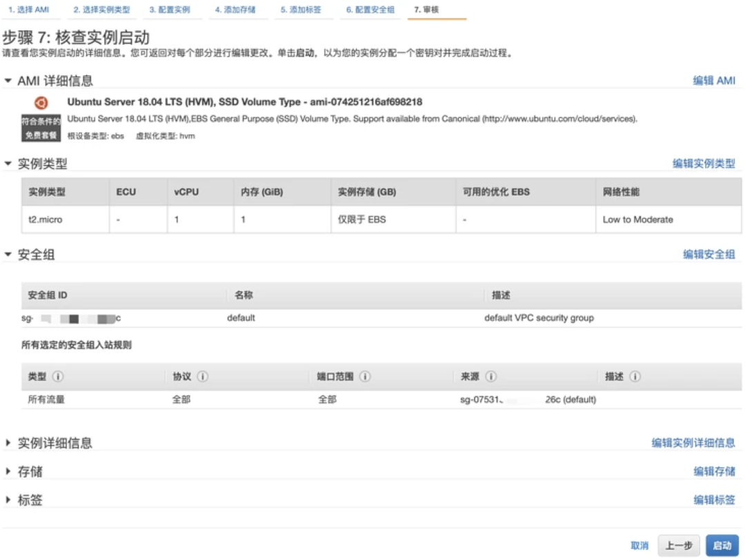Image resolution: width=745 pixels, height=560 pixels.
Task: Click info icon next to 类型
Action: (58, 376)
